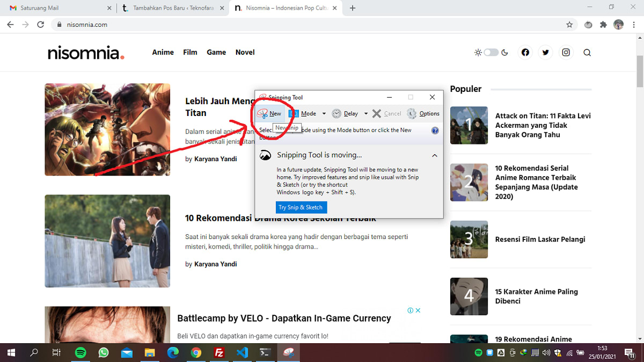Open '10 Rekomendasi Serial Anime Romance Terbaik' link
The height and width of the screenshot is (362, 644).
536,182
